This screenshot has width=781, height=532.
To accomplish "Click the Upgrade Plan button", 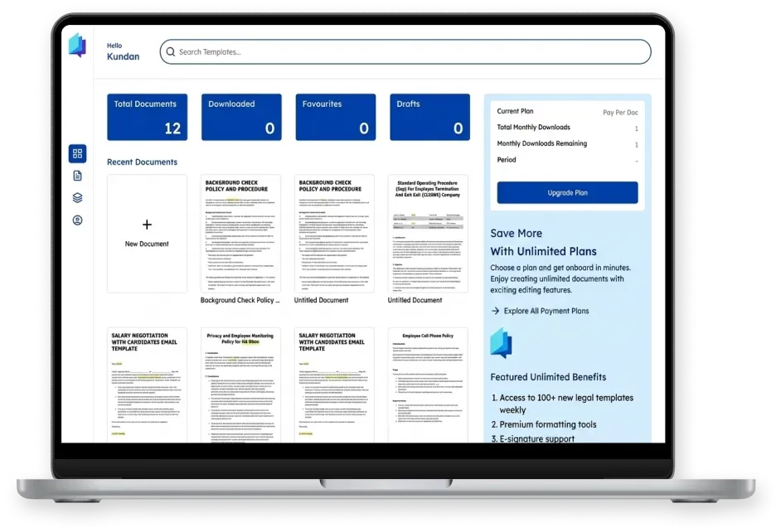I will (567, 192).
